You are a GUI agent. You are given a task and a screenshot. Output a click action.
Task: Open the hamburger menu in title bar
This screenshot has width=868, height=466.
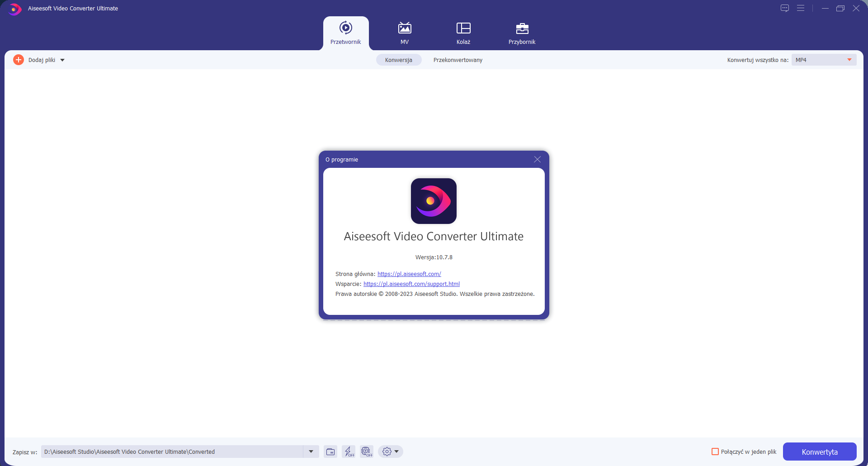click(801, 8)
